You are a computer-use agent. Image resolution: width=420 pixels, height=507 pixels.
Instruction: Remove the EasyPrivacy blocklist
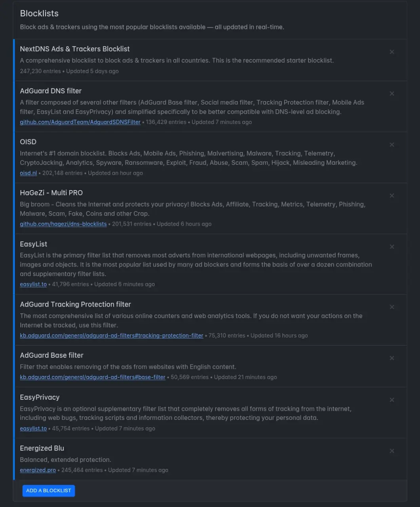coord(392,400)
